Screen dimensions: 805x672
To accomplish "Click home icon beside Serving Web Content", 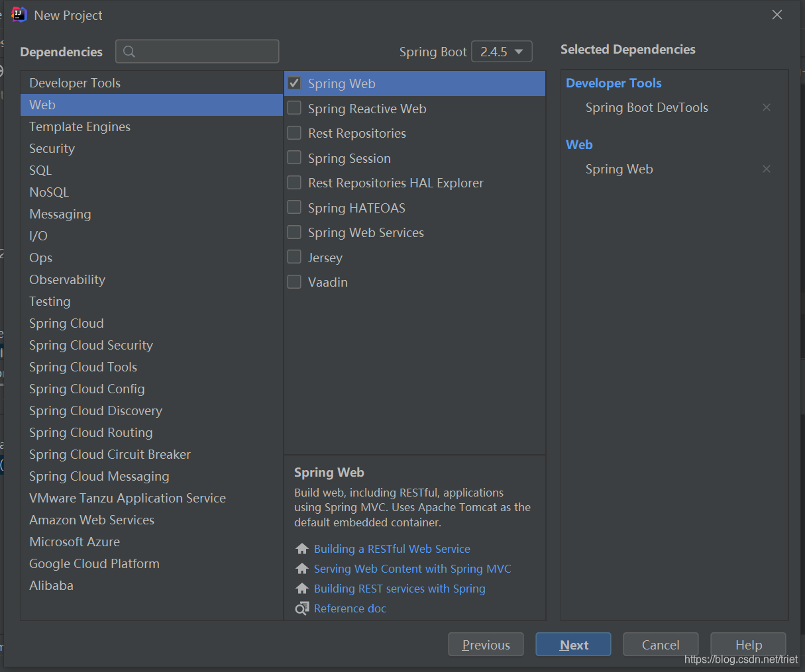I will [302, 569].
